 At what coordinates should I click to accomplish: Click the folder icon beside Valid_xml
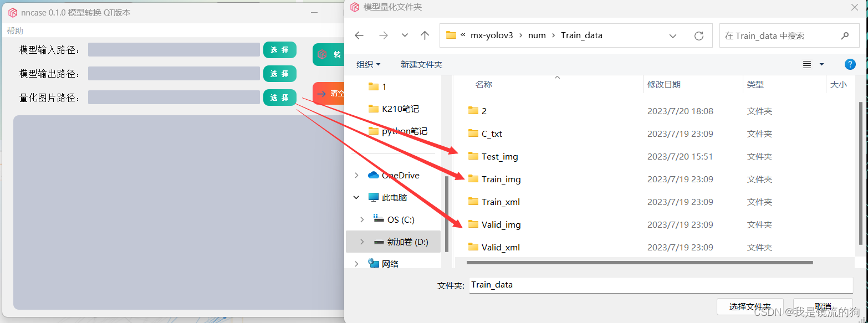click(473, 247)
